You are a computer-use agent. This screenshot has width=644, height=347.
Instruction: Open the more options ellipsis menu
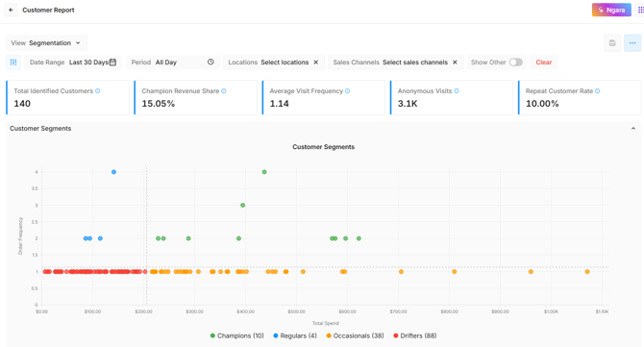[x=632, y=42]
